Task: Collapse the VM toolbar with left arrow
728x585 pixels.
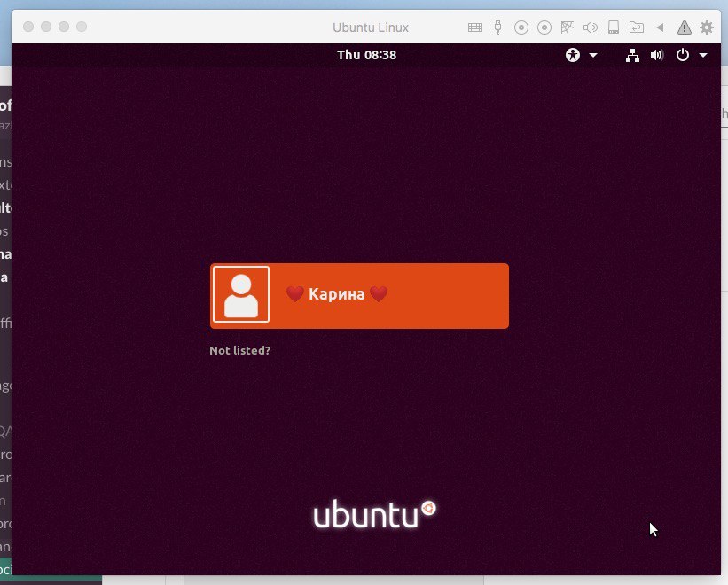Action: coord(660,27)
